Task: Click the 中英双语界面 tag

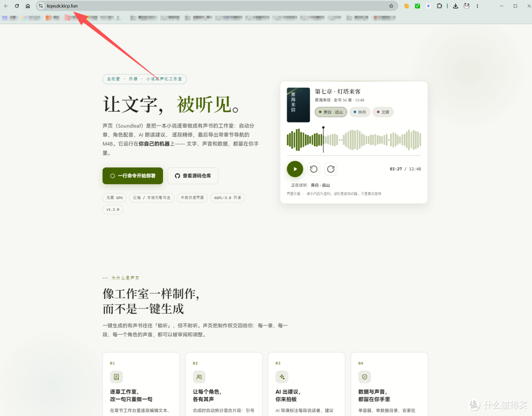Action: (x=193, y=197)
